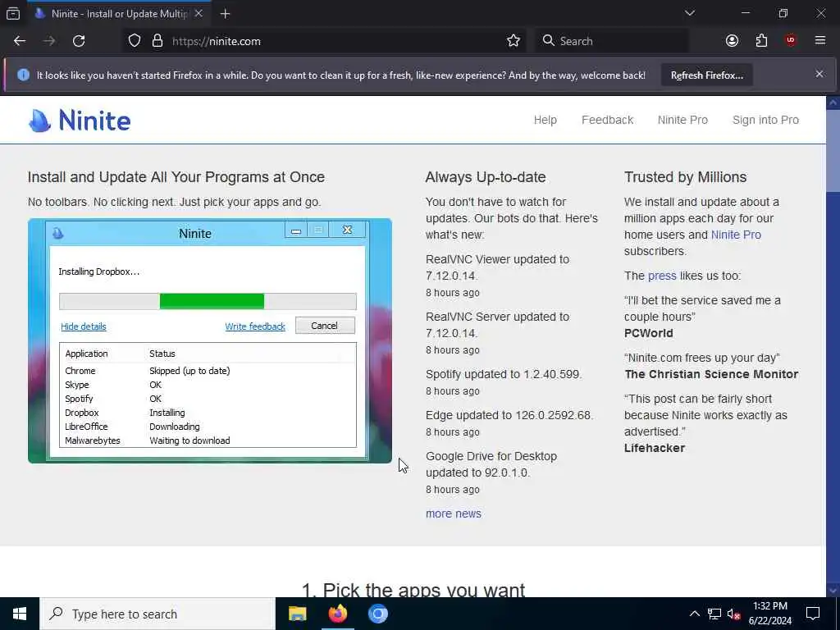Viewport: 840px width, 630px height.
Task: Click the scrollbar down arrow
Action: 833,591
